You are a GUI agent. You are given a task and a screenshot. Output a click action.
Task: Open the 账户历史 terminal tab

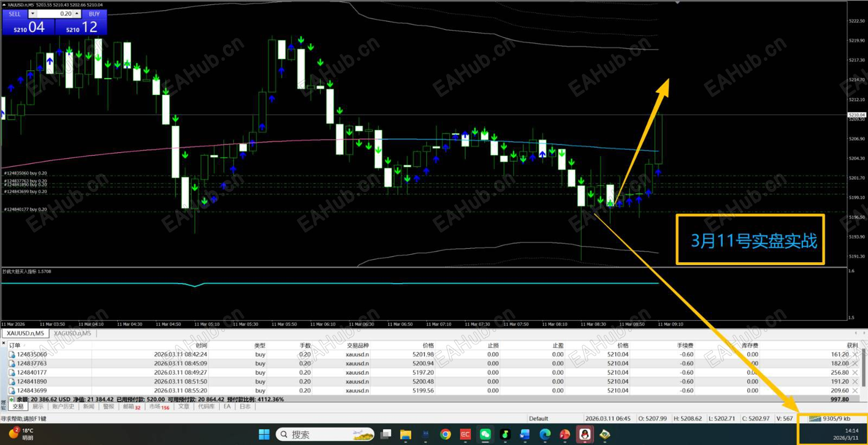tap(63, 407)
